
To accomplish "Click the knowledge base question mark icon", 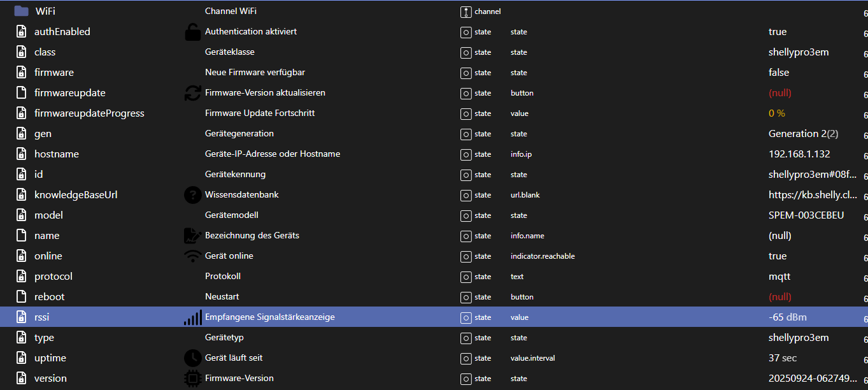I will [x=192, y=195].
